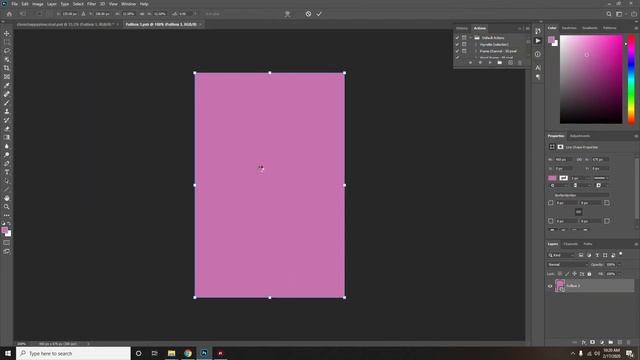Open the Windows Start menu
The height and width of the screenshot is (360, 640).
tap(8, 353)
